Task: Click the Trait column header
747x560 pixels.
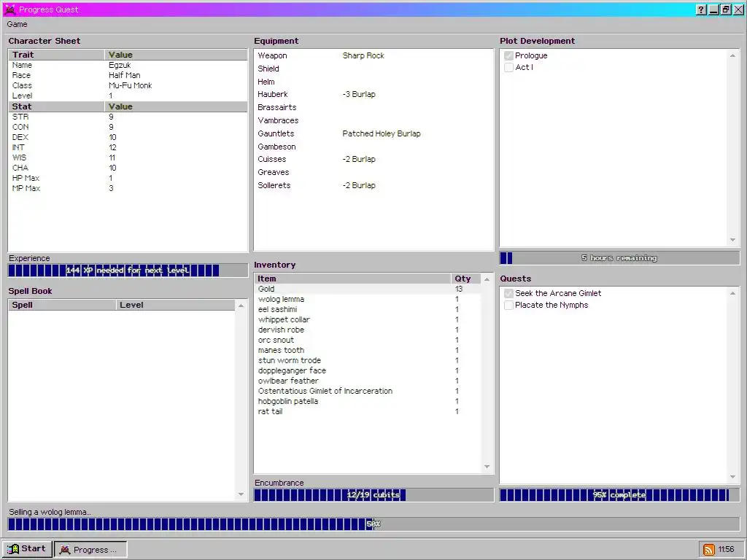Action: pos(56,55)
